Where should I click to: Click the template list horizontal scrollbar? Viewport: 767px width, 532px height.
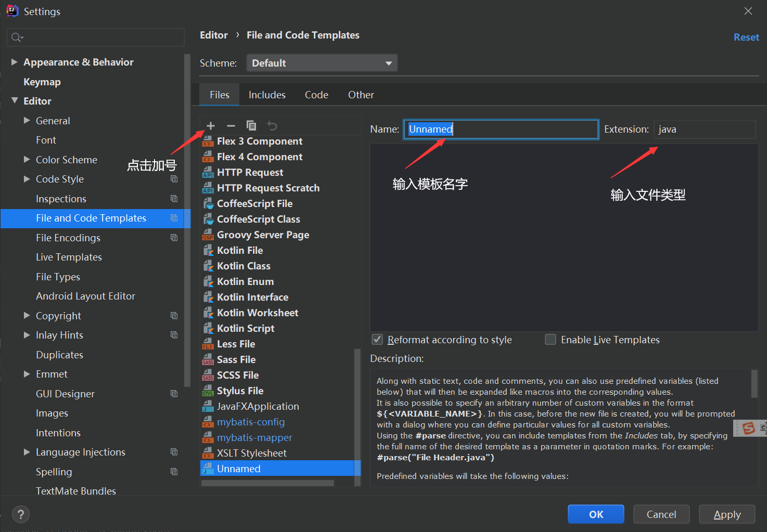point(267,483)
